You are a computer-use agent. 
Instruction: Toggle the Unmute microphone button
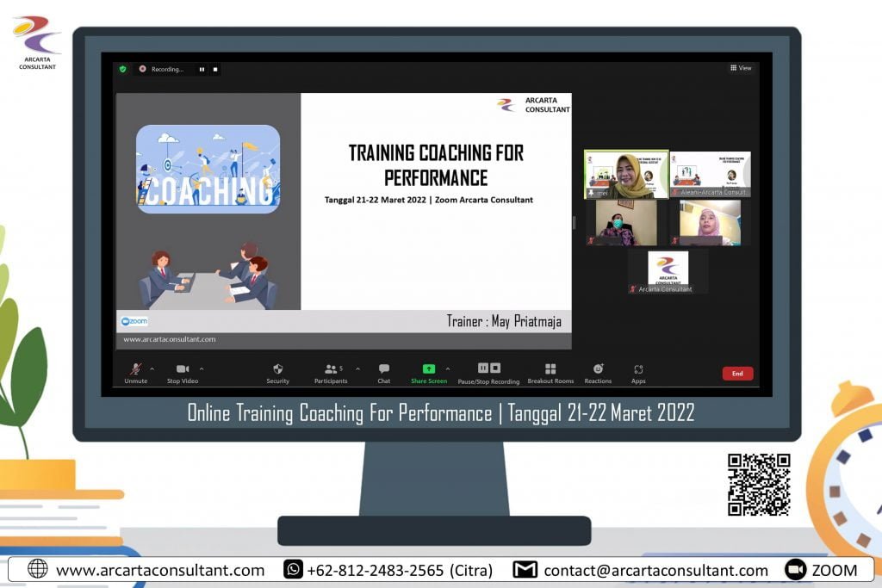coord(135,372)
